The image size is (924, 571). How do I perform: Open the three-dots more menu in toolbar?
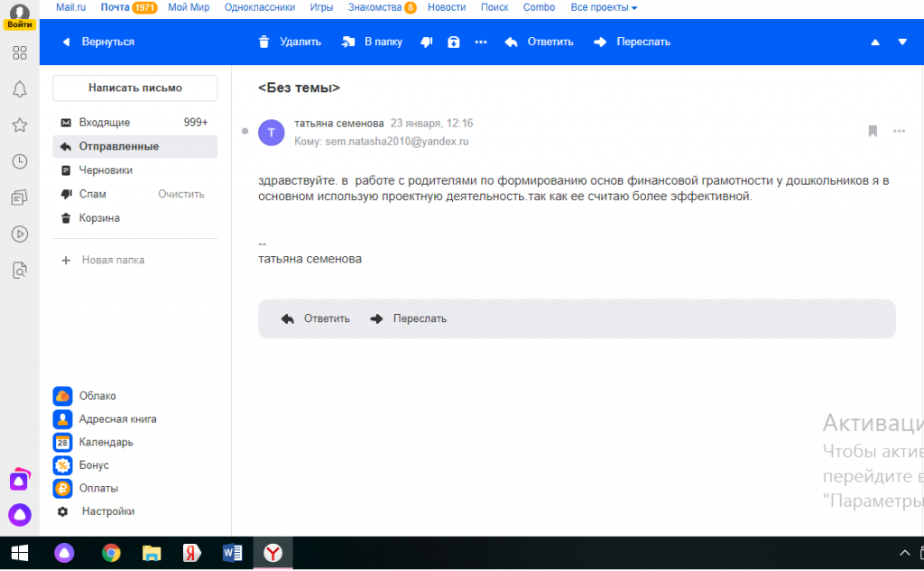(481, 41)
